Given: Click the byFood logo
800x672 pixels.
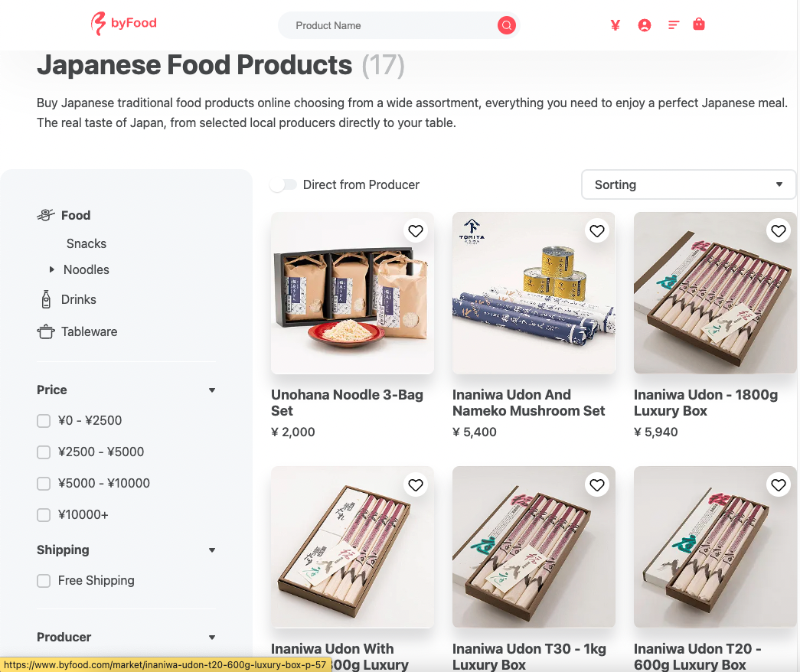Looking at the screenshot, I should click(124, 24).
